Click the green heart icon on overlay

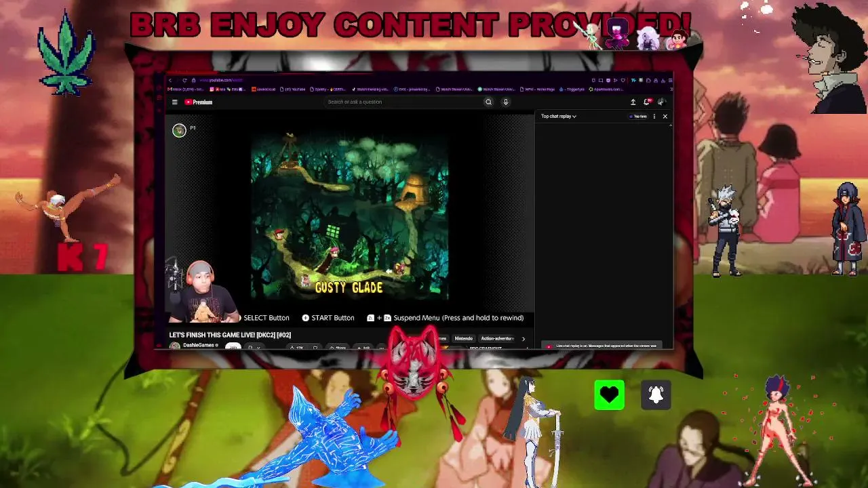pos(609,395)
